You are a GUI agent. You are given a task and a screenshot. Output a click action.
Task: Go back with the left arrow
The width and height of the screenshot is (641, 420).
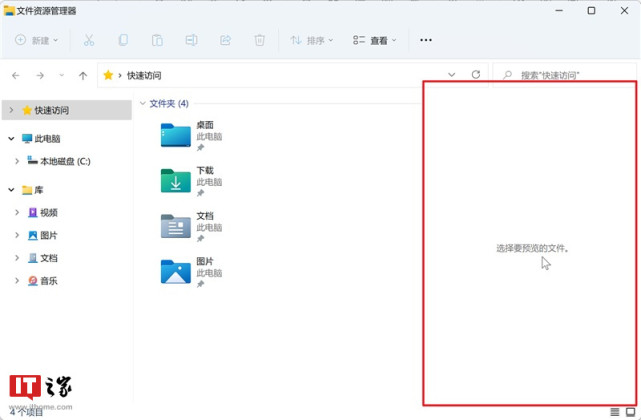point(16,75)
